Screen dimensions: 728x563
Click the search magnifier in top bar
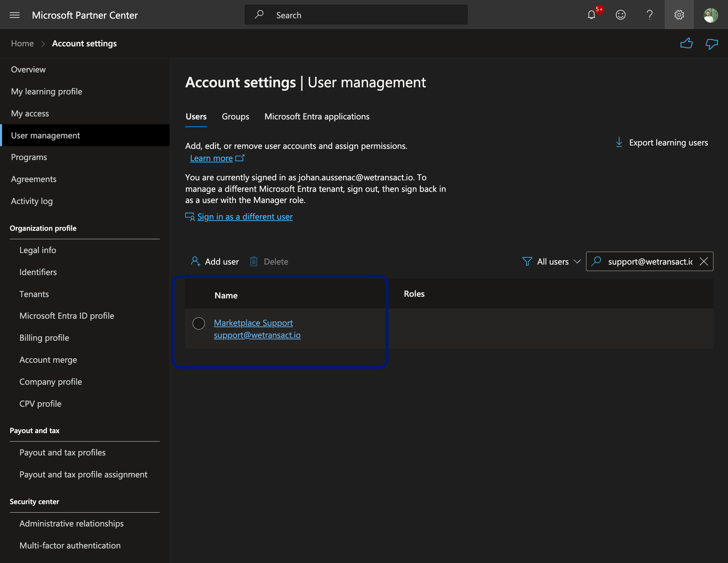coord(259,15)
